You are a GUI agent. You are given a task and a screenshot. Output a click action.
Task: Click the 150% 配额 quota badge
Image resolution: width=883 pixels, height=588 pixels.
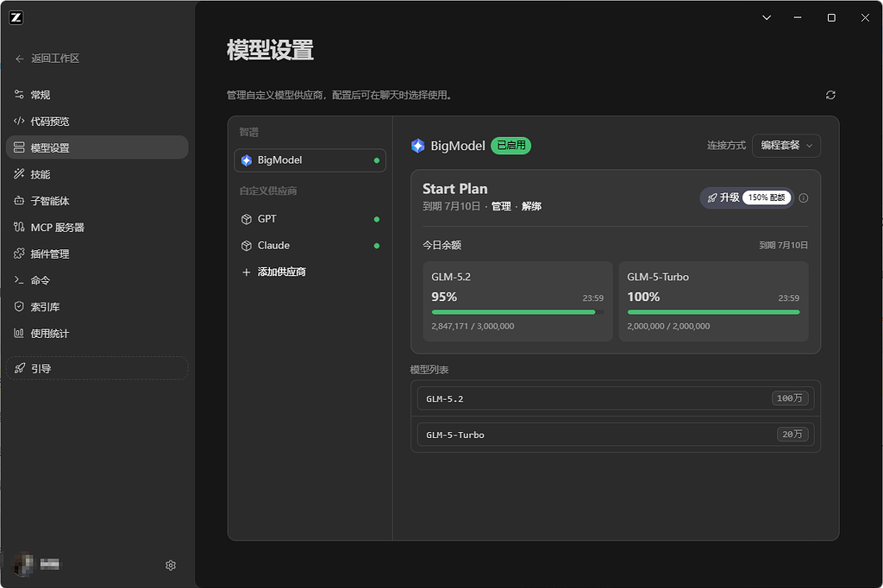click(x=767, y=197)
